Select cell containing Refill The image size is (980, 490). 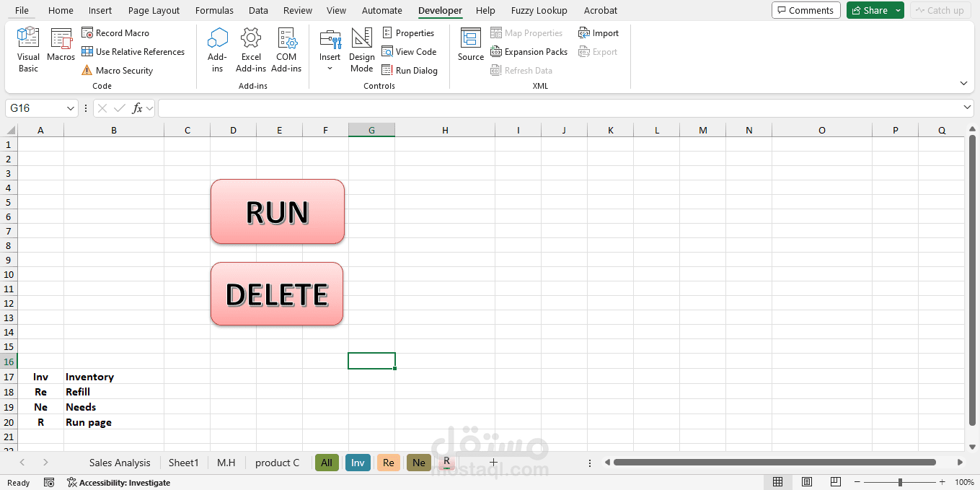coord(114,392)
